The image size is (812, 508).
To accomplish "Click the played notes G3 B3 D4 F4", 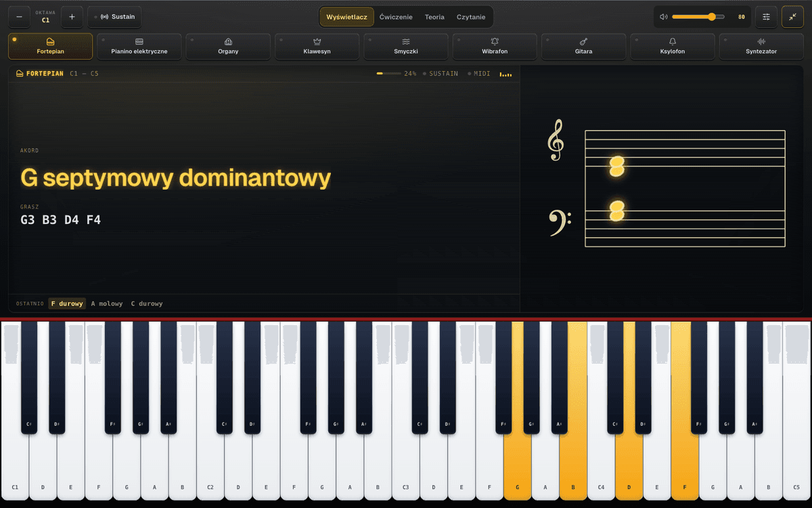I will 61,219.
